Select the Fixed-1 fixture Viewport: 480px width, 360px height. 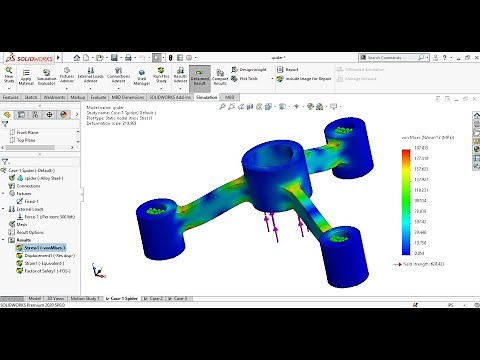(28, 201)
